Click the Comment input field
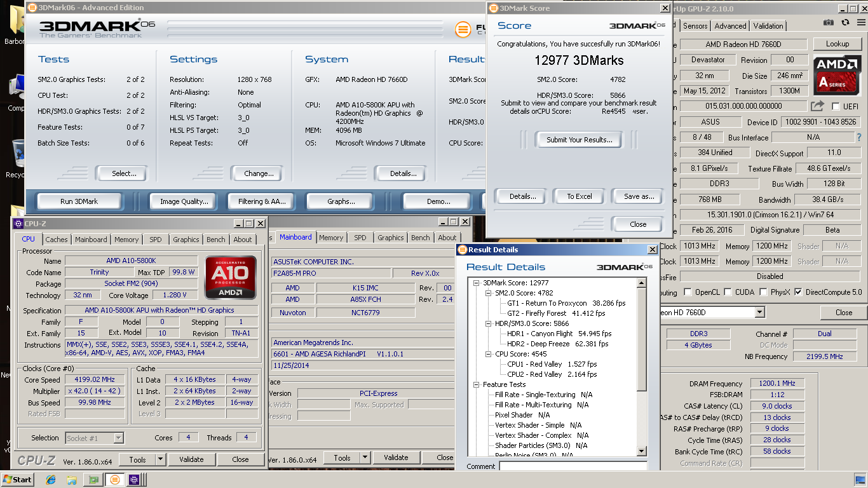This screenshot has height=488, width=868. point(573,466)
